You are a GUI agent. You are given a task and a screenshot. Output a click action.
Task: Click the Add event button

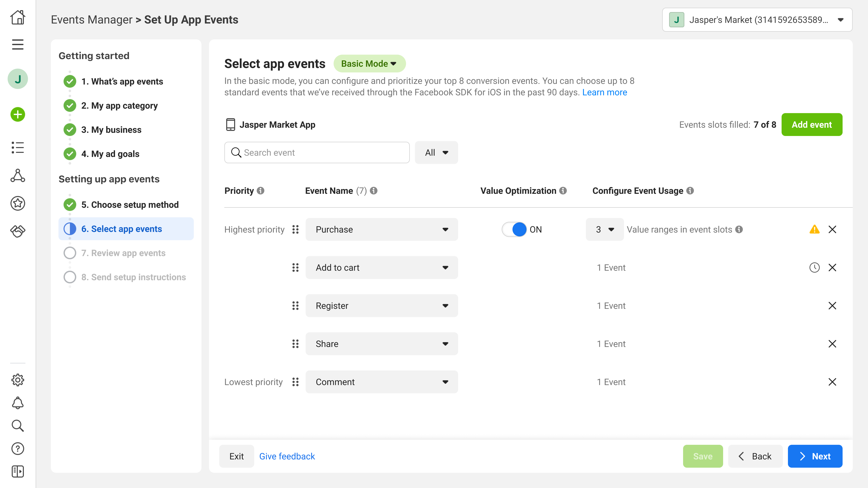pyautogui.click(x=811, y=125)
